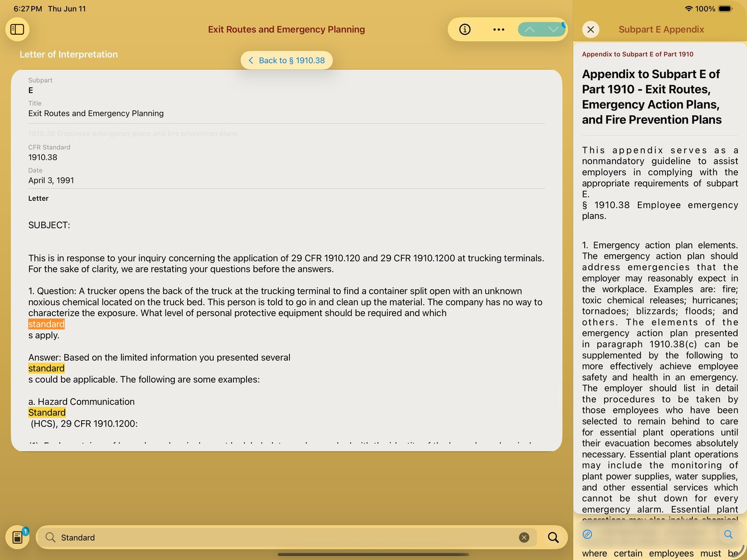747x560 pixels.
Task: Click the orange highlighted 'standard' match
Action: 46,324
